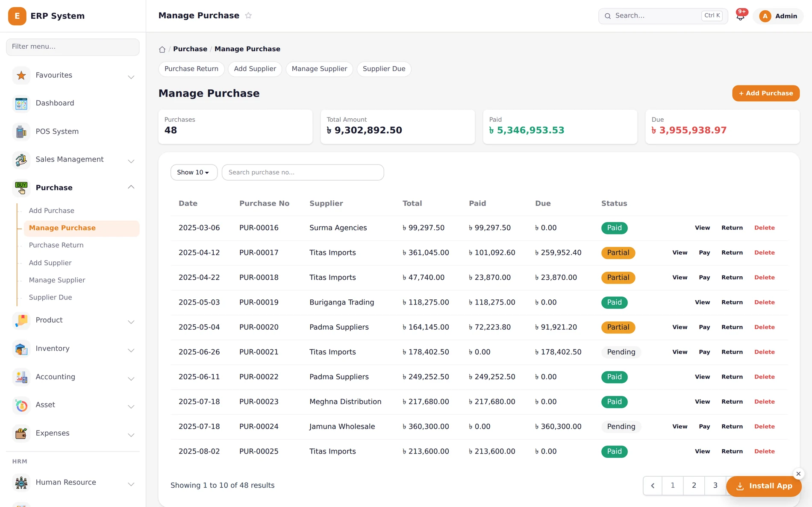Click the Asset sidebar icon
Viewport: 812px width, 507px height.
coord(21,405)
